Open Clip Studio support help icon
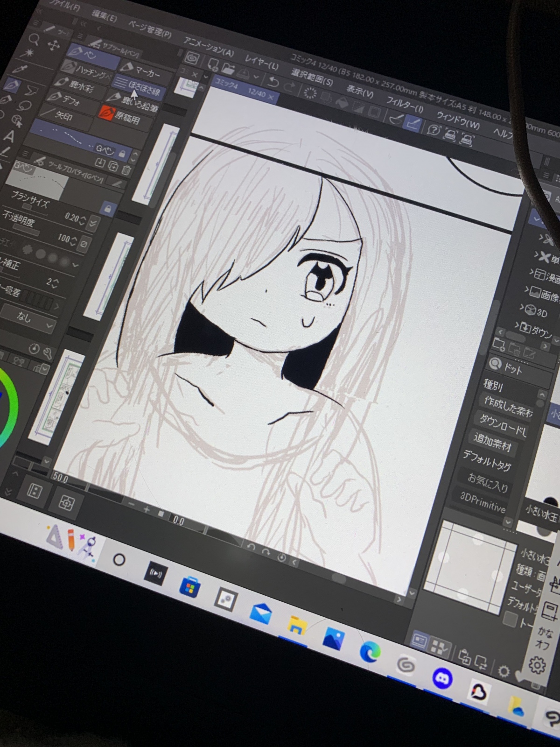The height and width of the screenshot is (747, 560). [434, 130]
